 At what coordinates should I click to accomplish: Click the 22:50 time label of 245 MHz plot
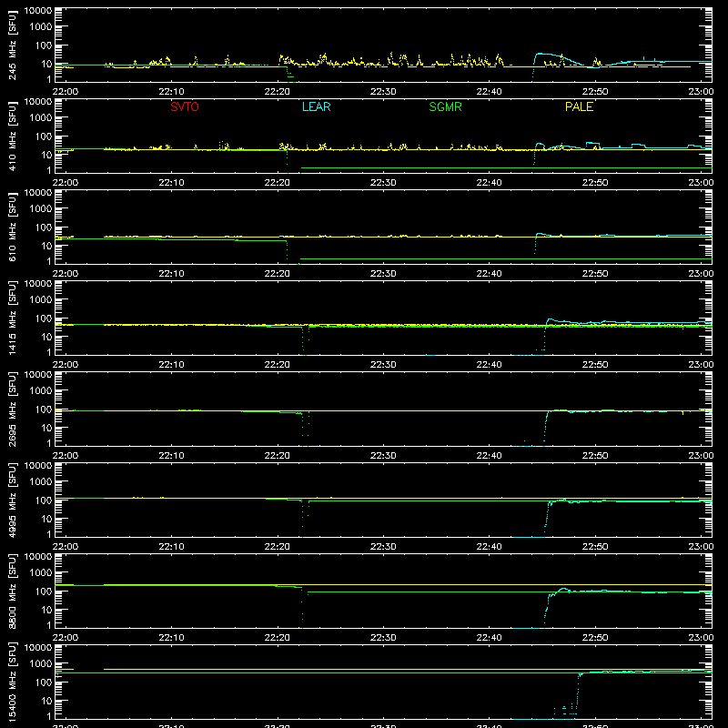[x=595, y=92]
